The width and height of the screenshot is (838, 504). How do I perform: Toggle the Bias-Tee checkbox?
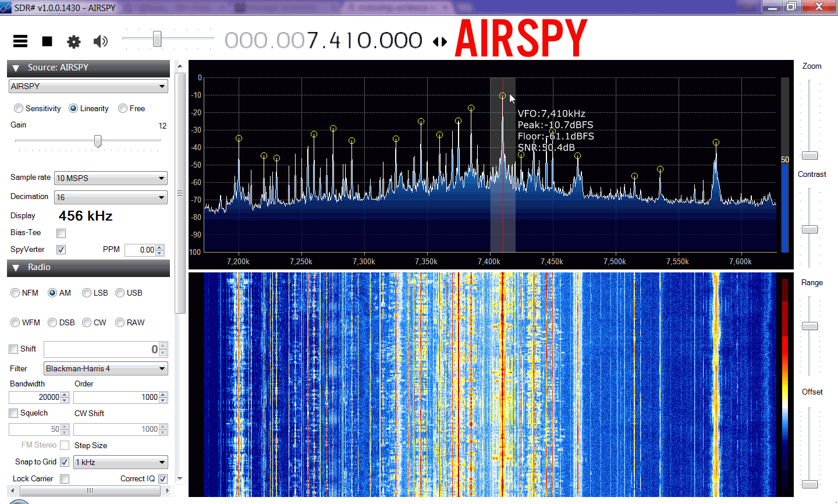61,233
